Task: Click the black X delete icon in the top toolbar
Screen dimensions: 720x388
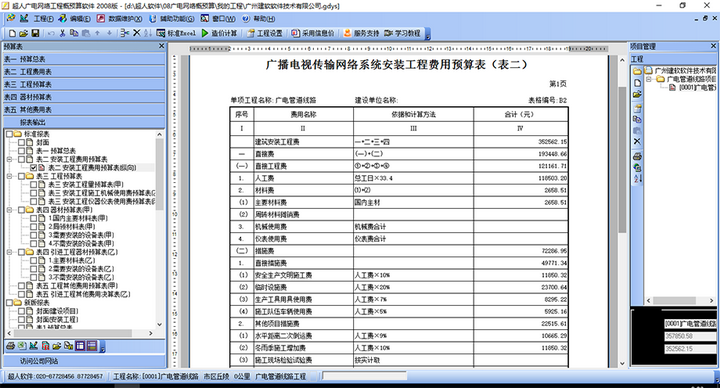Action: click(136, 33)
